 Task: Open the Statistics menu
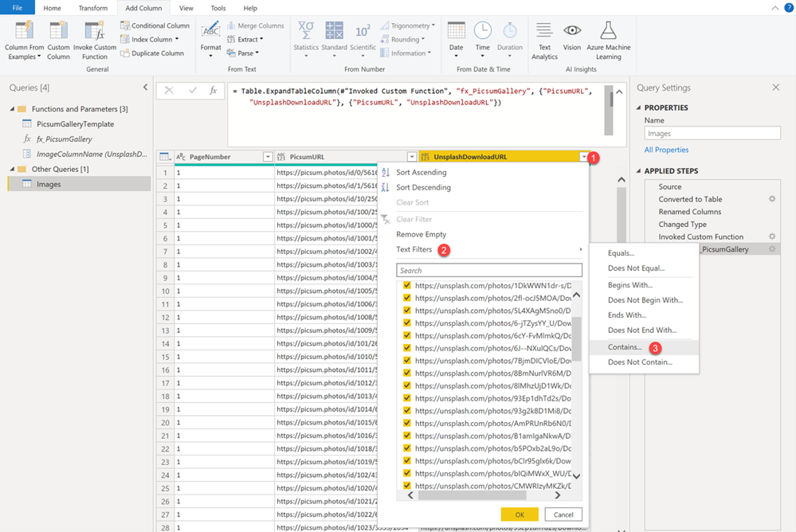click(306, 40)
